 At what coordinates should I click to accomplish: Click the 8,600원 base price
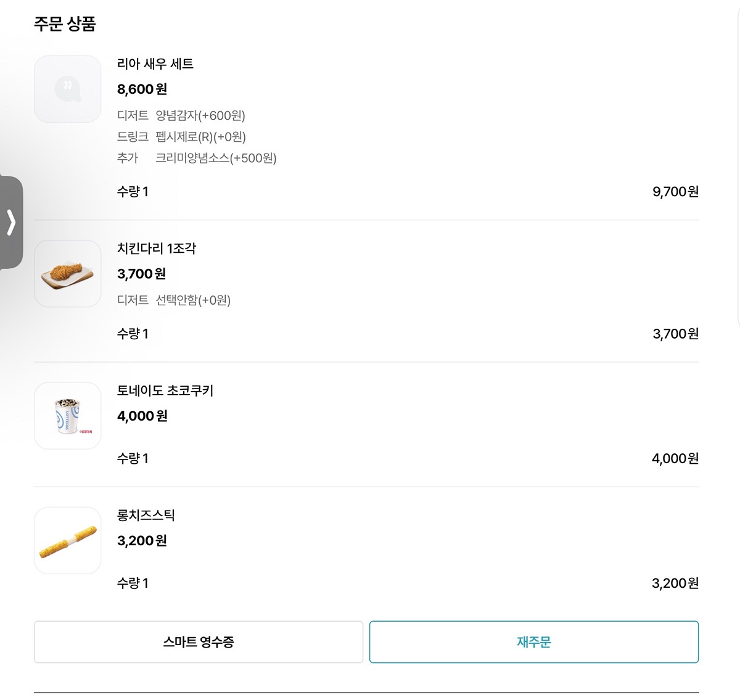pyautogui.click(x=142, y=89)
